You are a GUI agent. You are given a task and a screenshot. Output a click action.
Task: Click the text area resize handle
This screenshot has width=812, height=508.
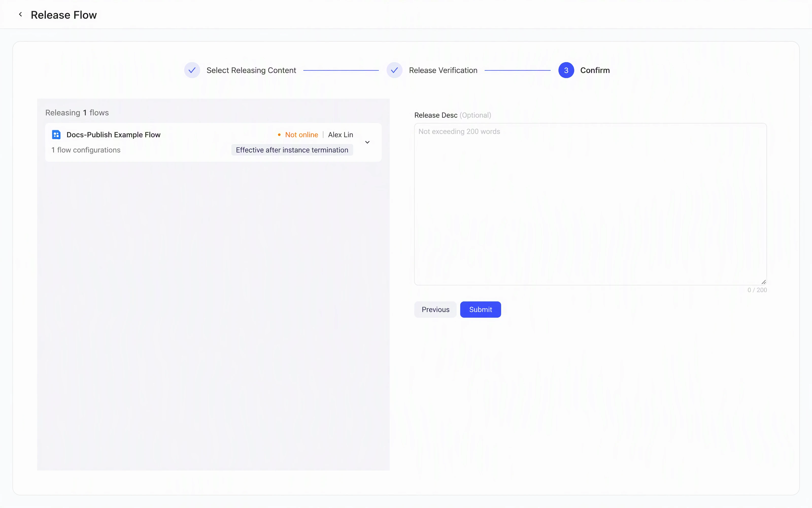[x=763, y=282]
